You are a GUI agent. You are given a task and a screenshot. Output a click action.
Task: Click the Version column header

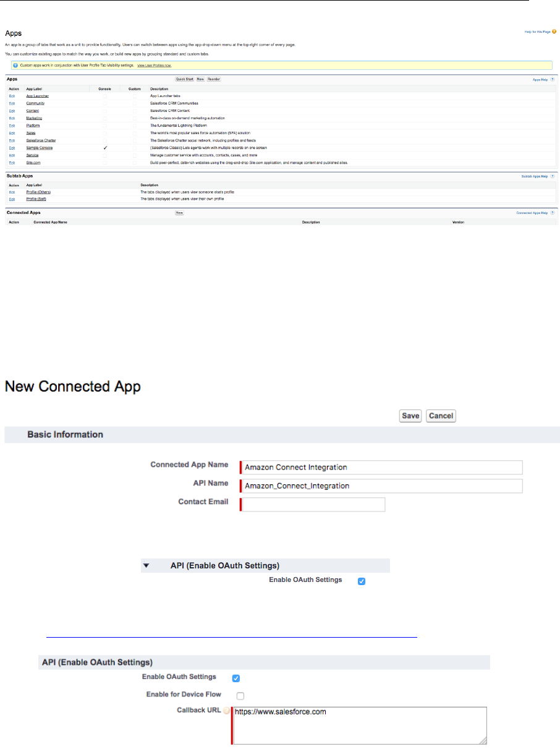(x=458, y=221)
